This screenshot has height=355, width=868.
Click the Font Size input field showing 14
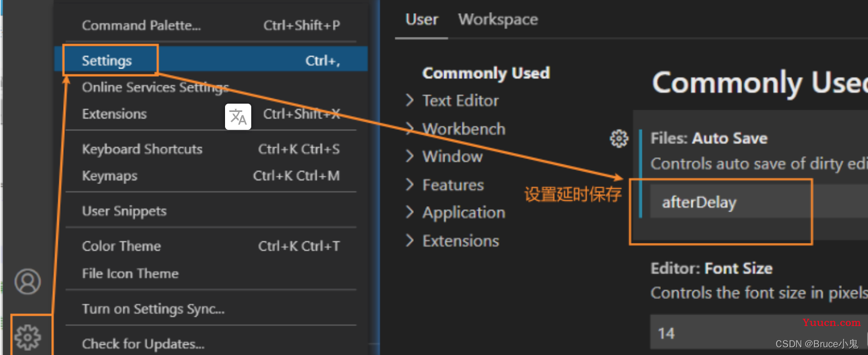759,332
